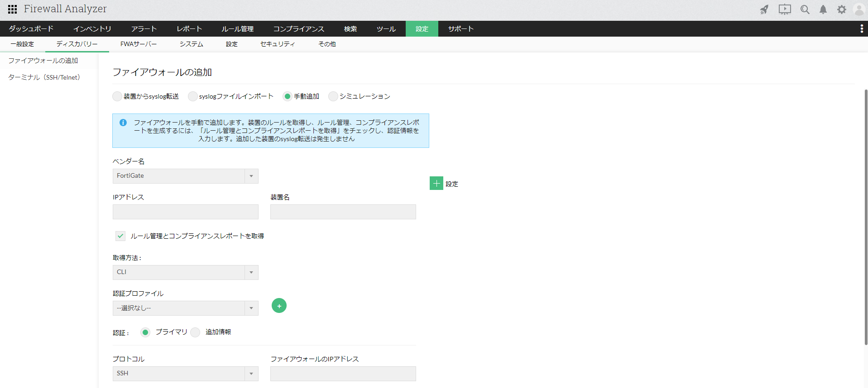This screenshot has width=868, height=388.
Task: Open the settings gear icon
Action: (x=841, y=9)
